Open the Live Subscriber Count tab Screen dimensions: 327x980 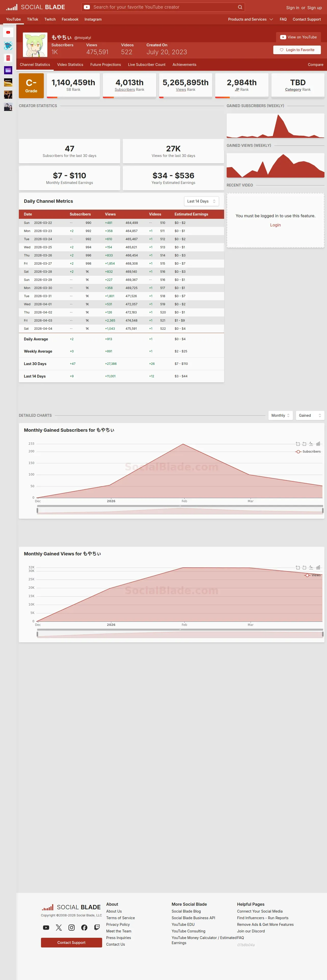(146, 65)
